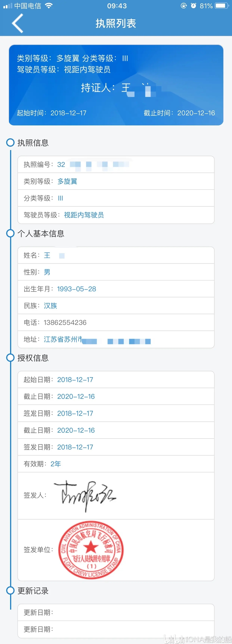Tap the Wi-Fi icon in status bar
This screenshot has width=232, height=644.
click(49, 6)
